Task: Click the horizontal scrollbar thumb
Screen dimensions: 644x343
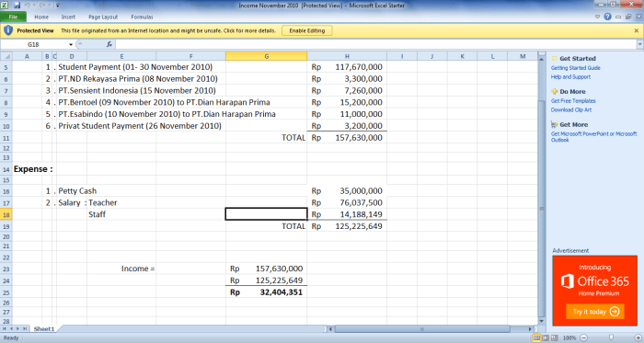Action: (x=422, y=328)
